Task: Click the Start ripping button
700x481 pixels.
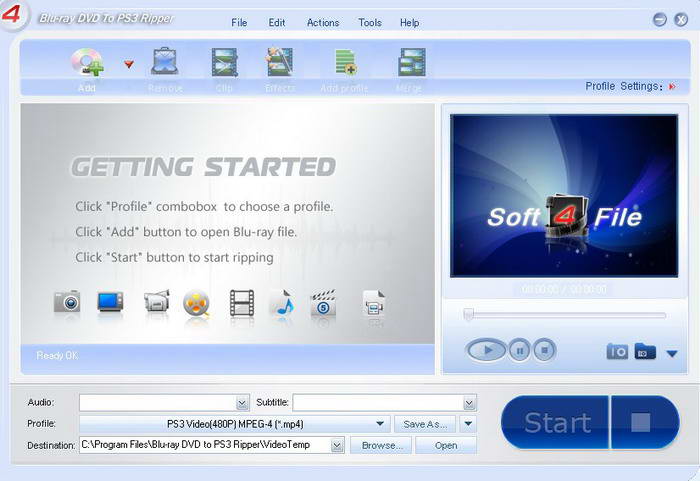Action: click(x=555, y=422)
